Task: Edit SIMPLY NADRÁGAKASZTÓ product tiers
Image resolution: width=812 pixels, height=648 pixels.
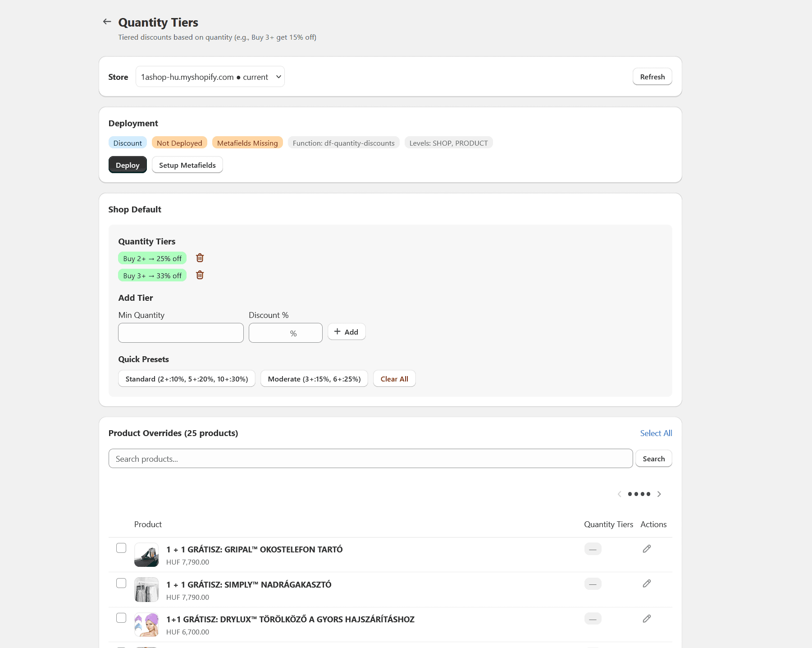Action: (647, 584)
